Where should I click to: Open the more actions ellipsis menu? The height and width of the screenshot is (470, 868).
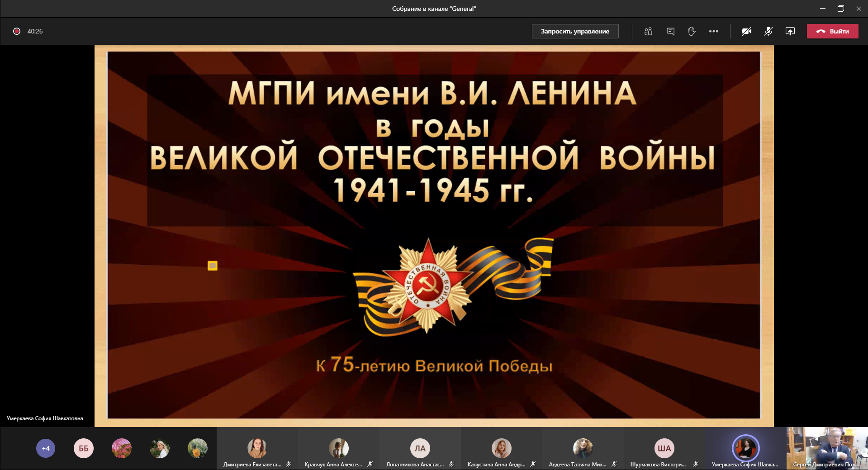coord(713,31)
